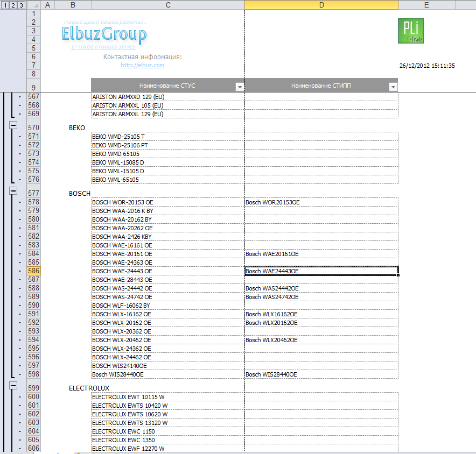Select cell Bosch WOR20153OE in column D
The width and height of the screenshot is (476, 454).
(x=321, y=202)
